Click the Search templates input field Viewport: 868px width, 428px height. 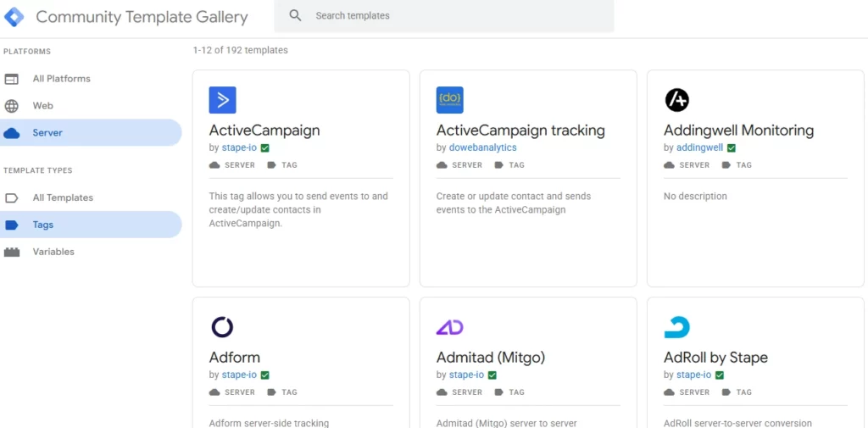[x=444, y=16]
